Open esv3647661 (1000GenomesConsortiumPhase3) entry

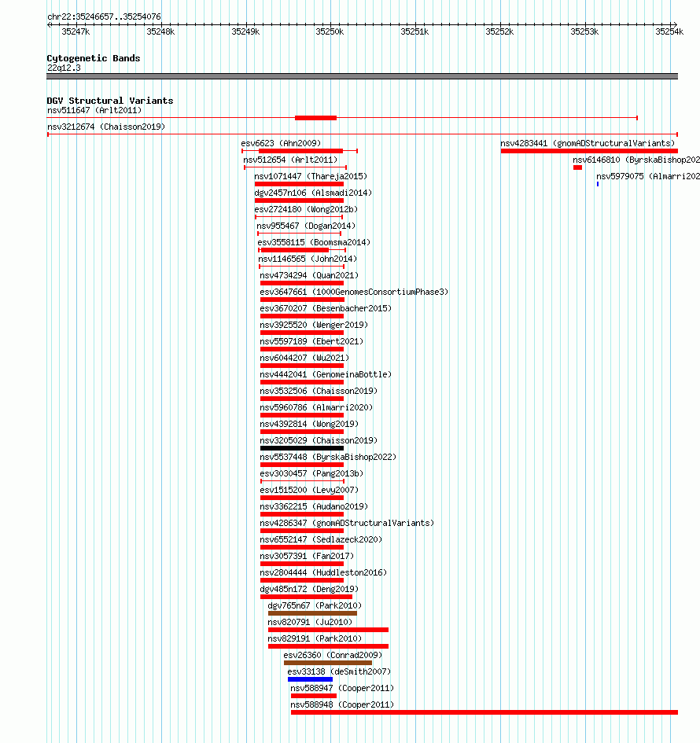click(x=354, y=292)
